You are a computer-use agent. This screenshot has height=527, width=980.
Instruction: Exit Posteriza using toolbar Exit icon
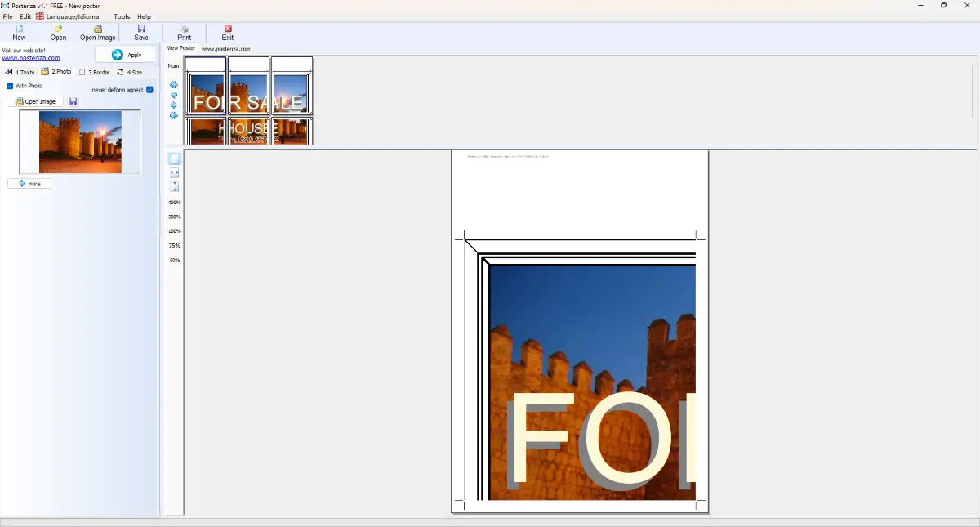click(x=227, y=33)
